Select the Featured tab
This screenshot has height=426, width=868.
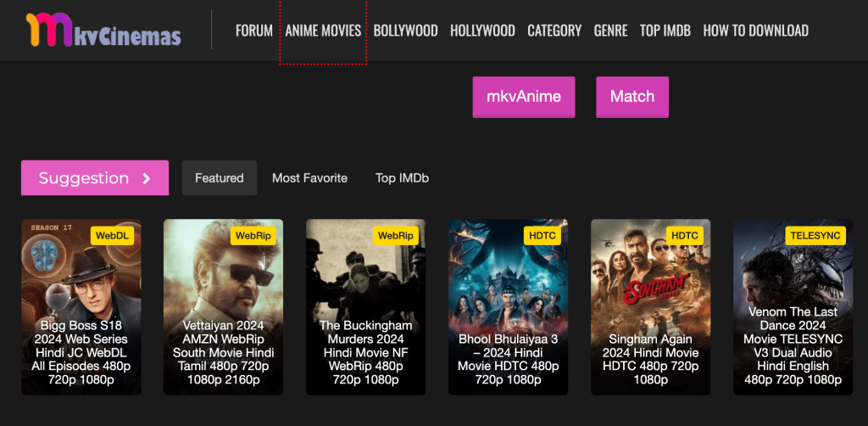click(220, 178)
